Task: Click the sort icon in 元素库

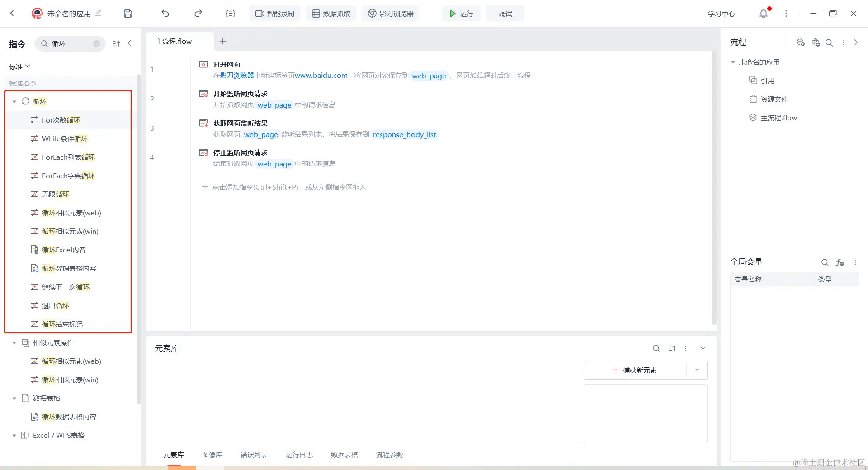Action: pos(672,348)
